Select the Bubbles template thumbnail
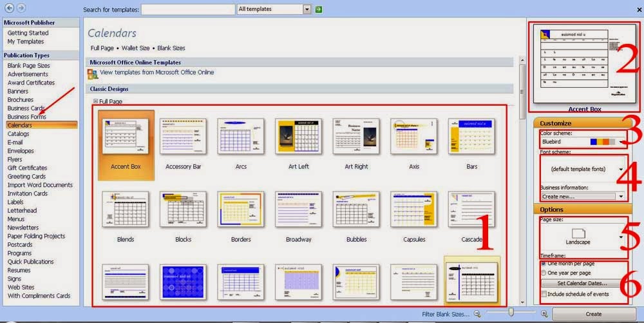The height and width of the screenshot is (323, 644). [356, 210]
